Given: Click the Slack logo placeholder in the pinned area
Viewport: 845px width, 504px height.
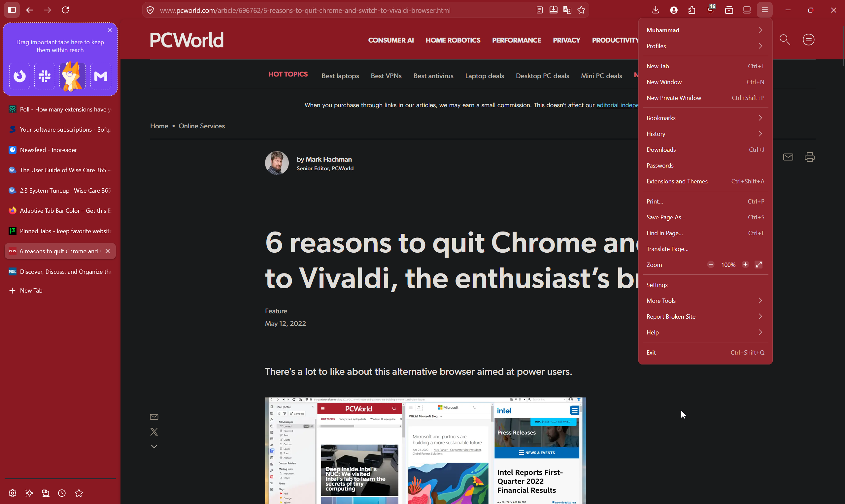Looking at the screenshot, I should click(45, 76).
